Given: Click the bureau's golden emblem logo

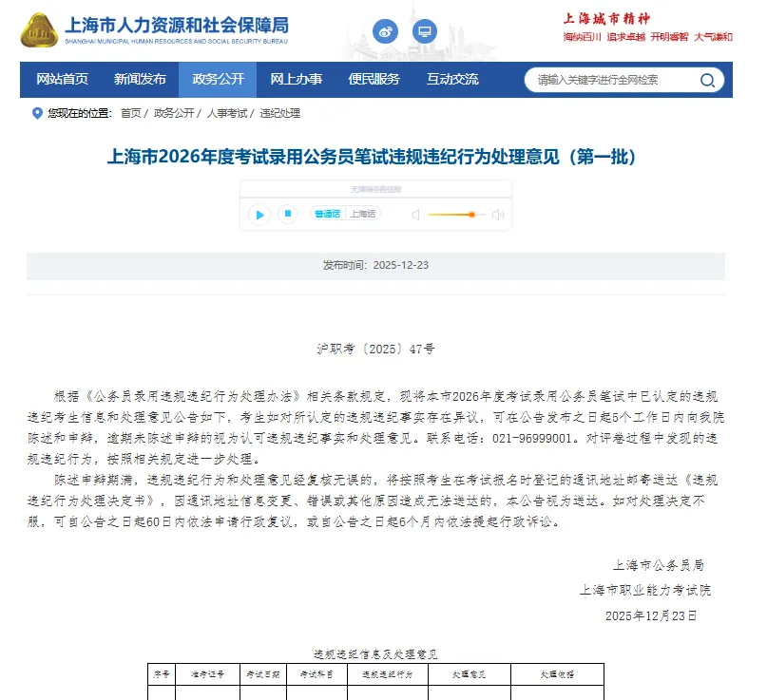Looking at the screenshot, I should (x=39, y=30).
